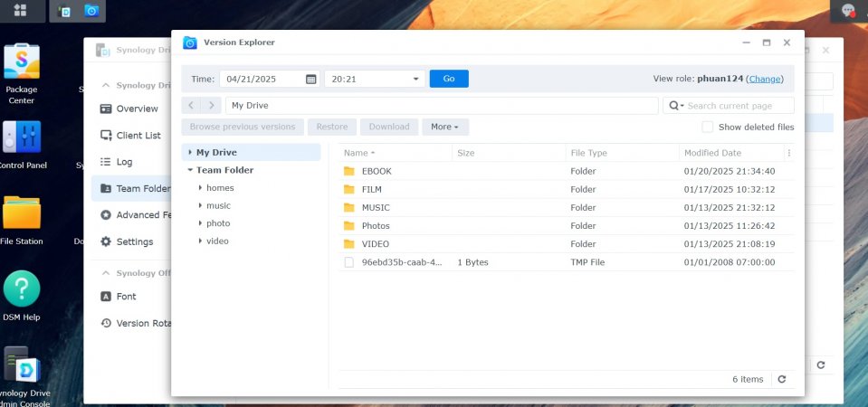This screenshot has width=868, height=407.
Task: Collapse the Synology Office section in Admin Console
Action: point(105,273)
